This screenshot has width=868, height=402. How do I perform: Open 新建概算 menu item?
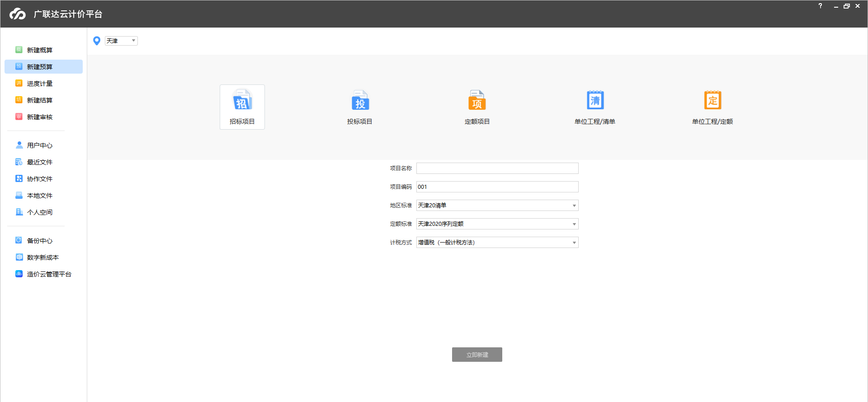[43, 50]
